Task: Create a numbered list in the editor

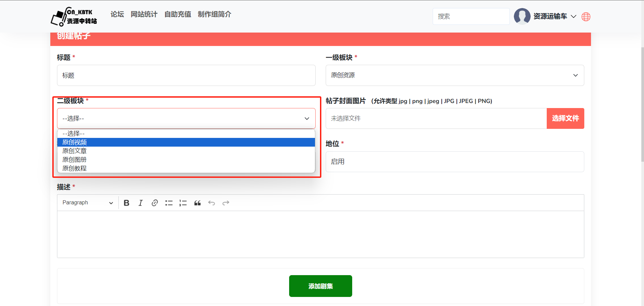Action: tap(183, 203)
